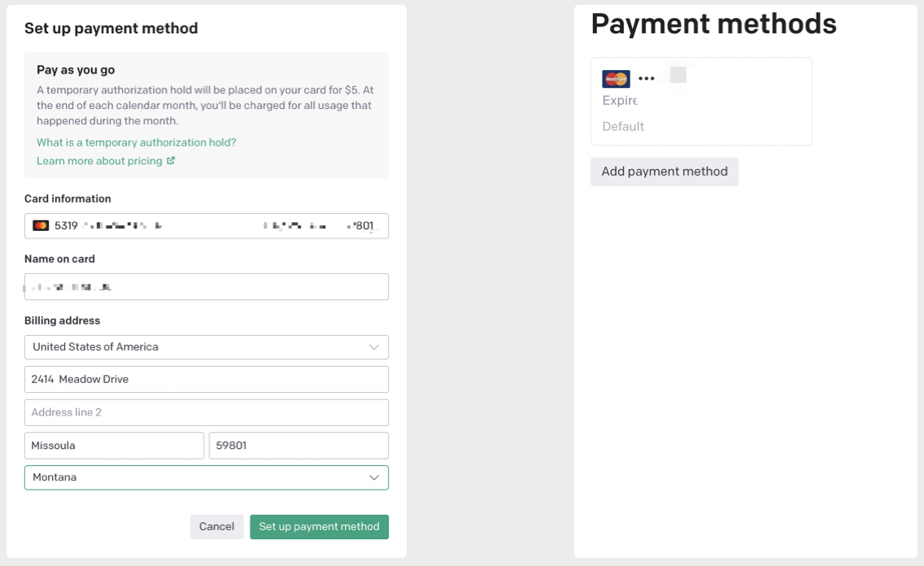The height and width of the screenshot is (566, 924).
Task: Click the gray square beside card dots
Action: point(678,75)
